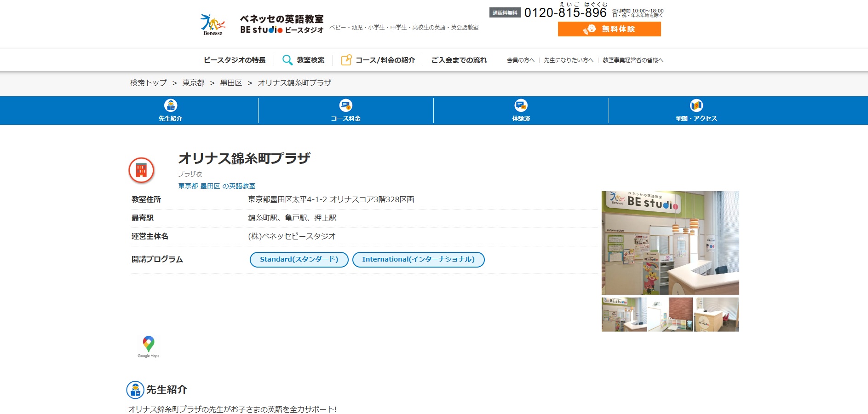Click the プラザ校 subtitle text
This screenshot has width=868, height=414.
[x=190, y=174]
